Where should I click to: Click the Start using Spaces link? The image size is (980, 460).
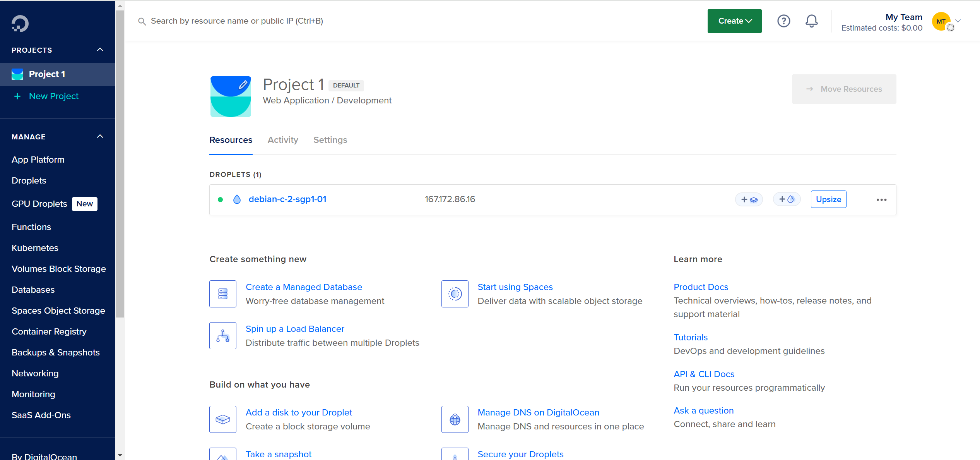point(515,287)
